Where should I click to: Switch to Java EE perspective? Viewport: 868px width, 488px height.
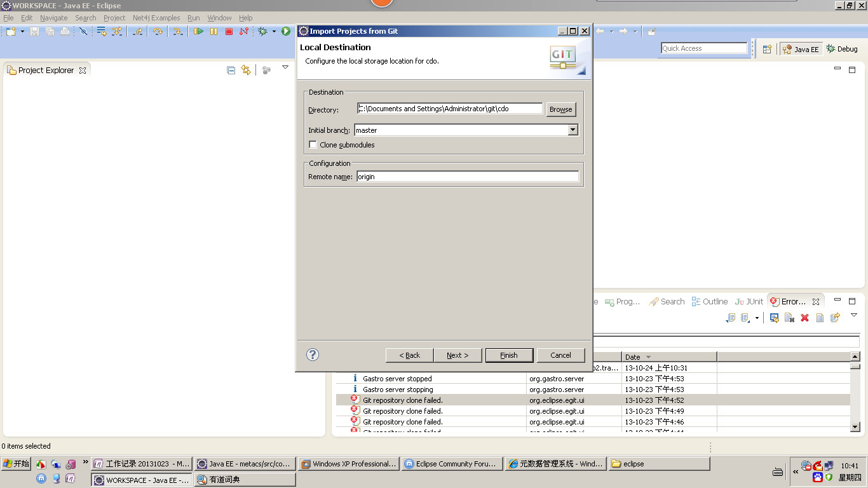click(801, 49)
